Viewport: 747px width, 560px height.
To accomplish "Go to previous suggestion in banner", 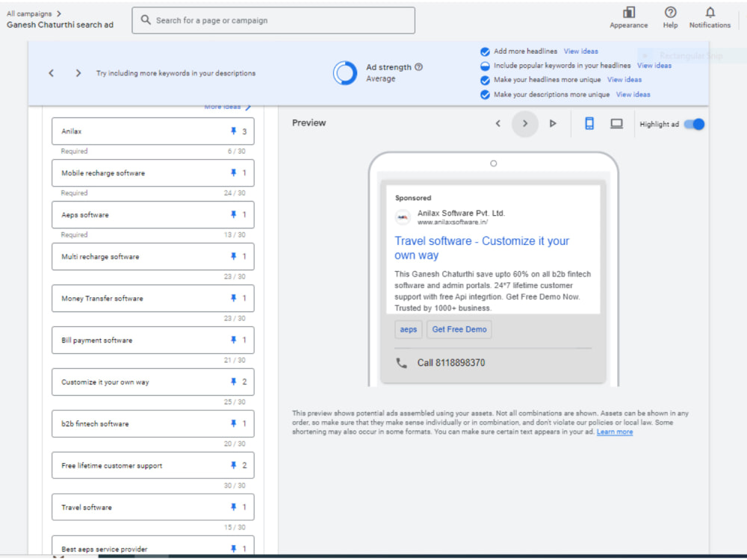I will 51,73.
